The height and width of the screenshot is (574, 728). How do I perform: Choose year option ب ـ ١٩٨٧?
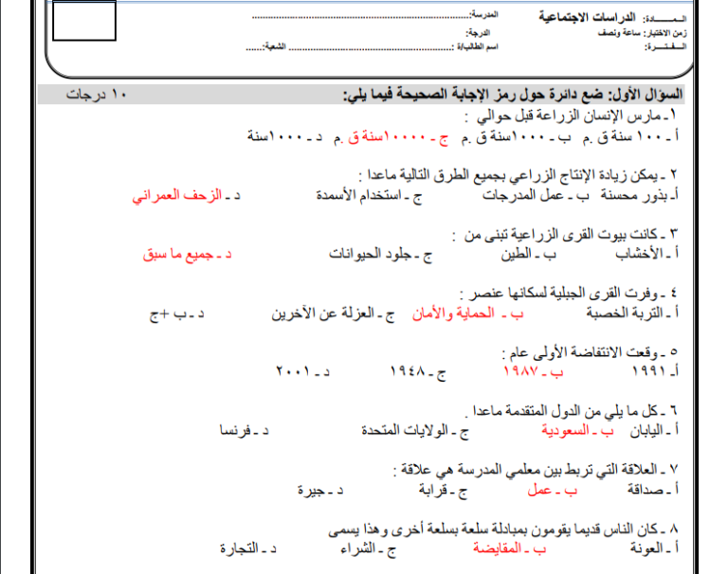click(534, 371)
